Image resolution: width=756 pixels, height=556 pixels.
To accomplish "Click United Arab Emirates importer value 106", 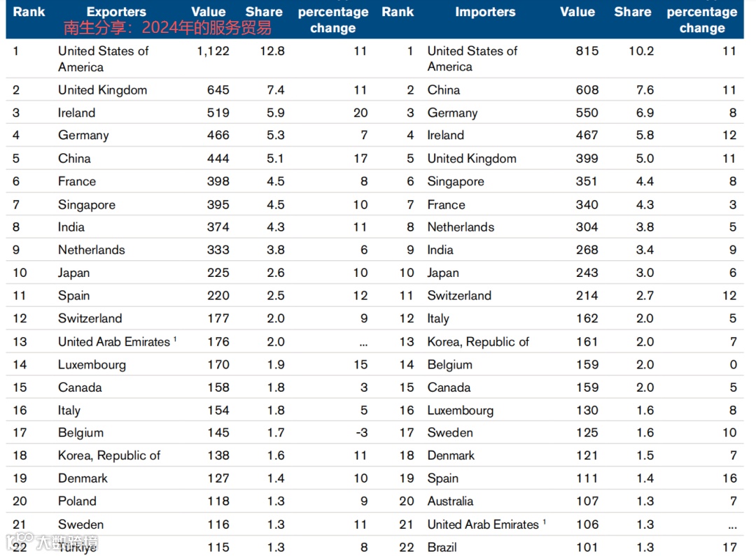I will click(587, 525).
